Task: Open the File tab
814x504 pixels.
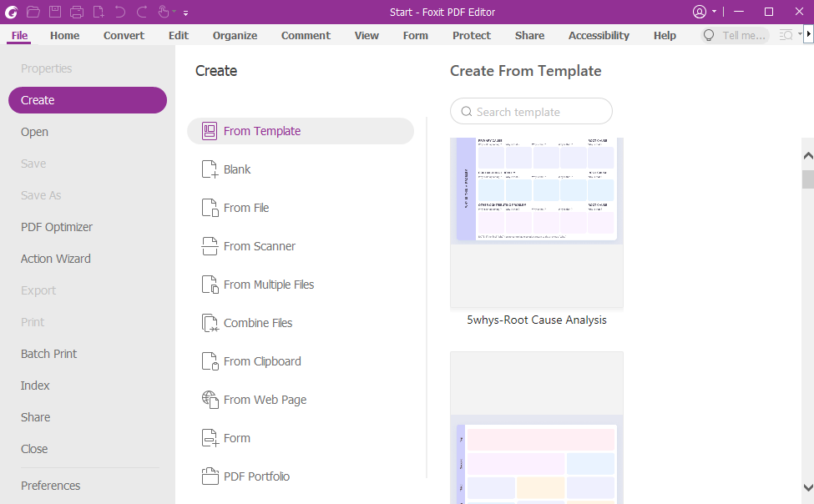Action: [x=20, y=35]
